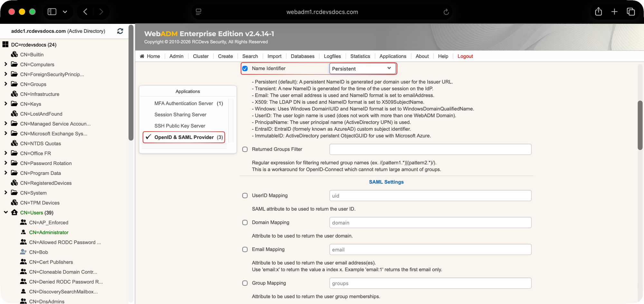Go back with the browser back arrow
The image size is (644, 304).
85,12
